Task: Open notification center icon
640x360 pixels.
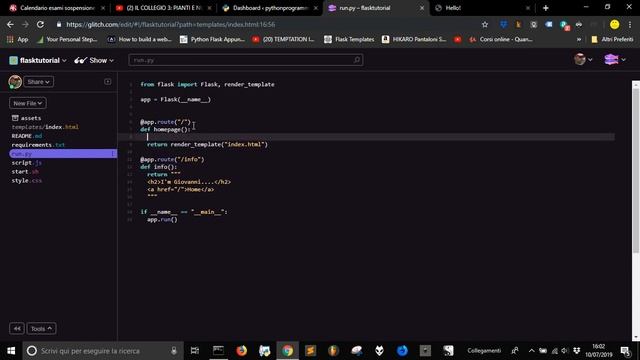Action: point(625,351)
